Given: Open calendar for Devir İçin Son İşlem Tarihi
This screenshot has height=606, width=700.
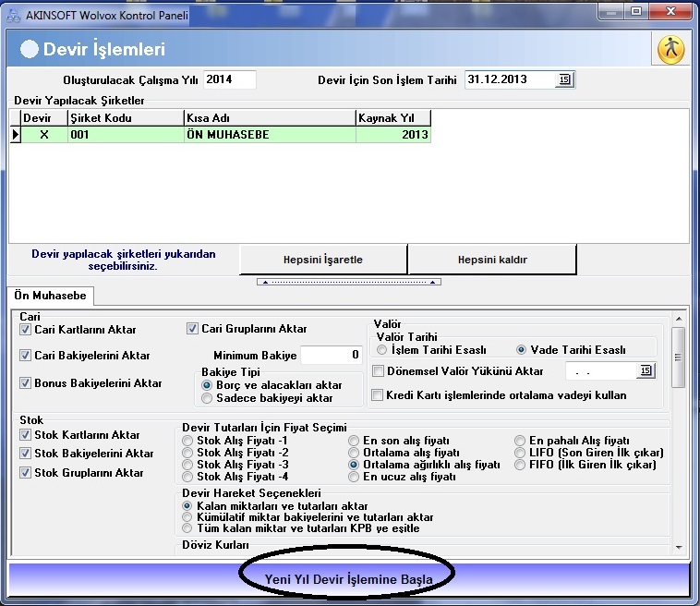Looking at the screenshot, I should (564, 79).
